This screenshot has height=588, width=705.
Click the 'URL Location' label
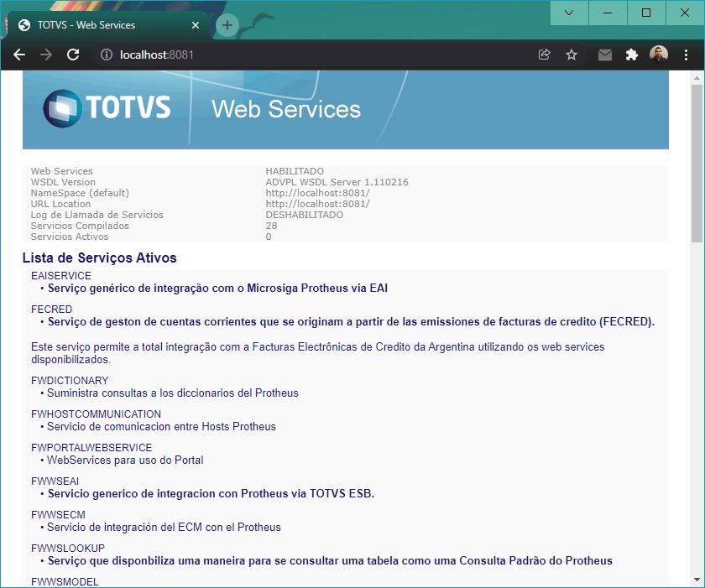pyautogui.click(x=60, y=204)
